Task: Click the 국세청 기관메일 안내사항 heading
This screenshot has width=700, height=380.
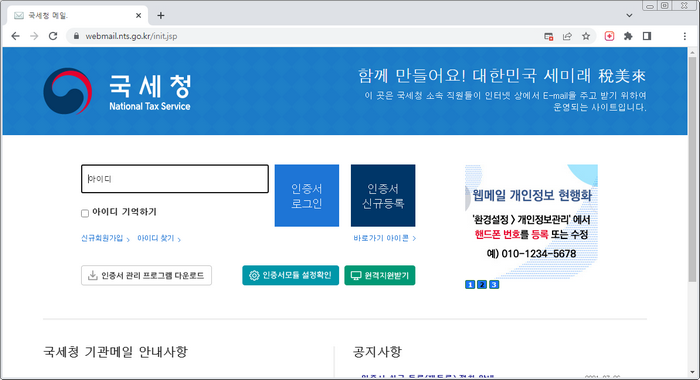Action: (x=115, y=352)
